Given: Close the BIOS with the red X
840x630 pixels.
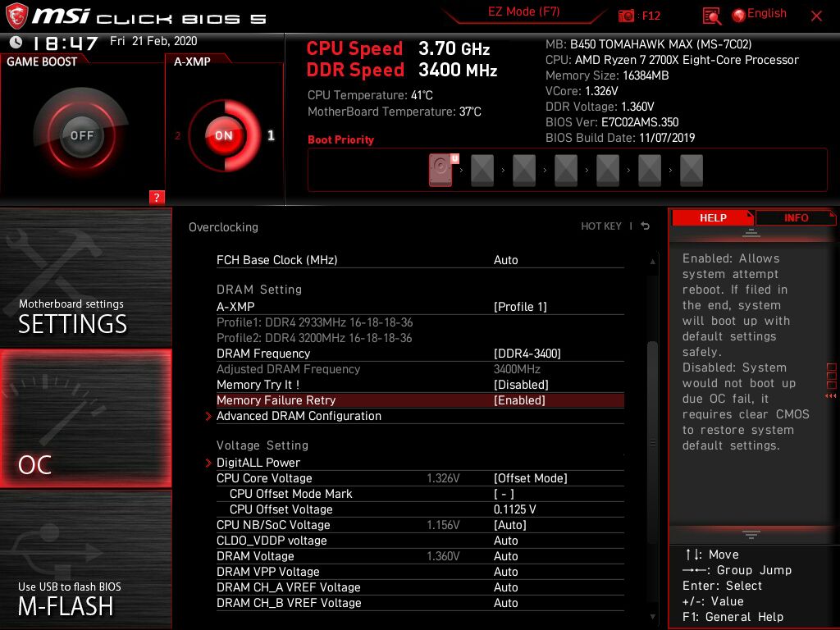Looking at the screenshot, I should [816, 16].
